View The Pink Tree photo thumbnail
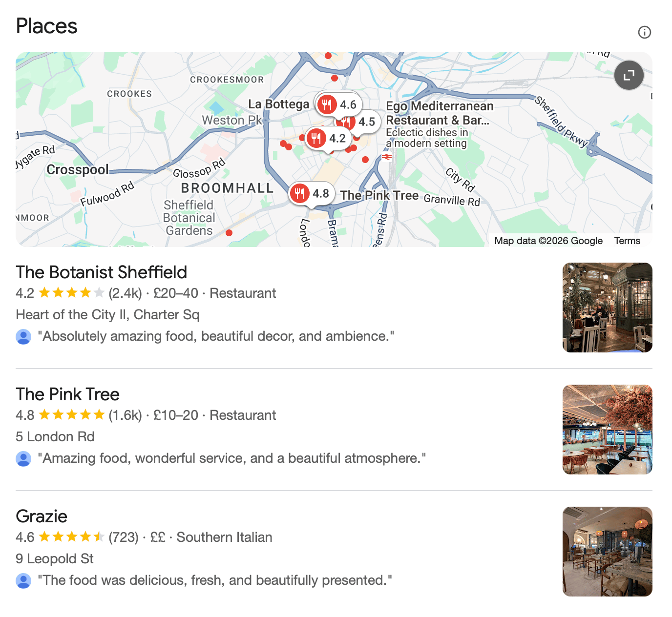 click(607, 430)
